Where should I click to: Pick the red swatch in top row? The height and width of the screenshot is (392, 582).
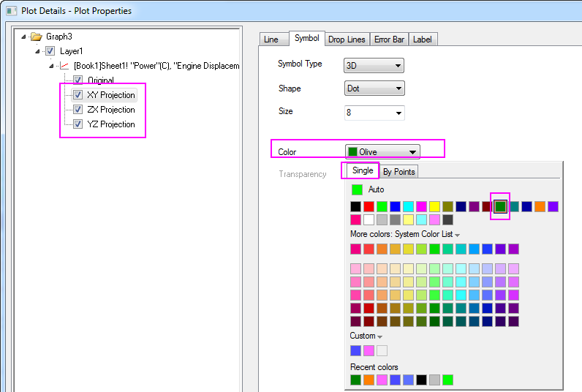click(x=369, y=207)
